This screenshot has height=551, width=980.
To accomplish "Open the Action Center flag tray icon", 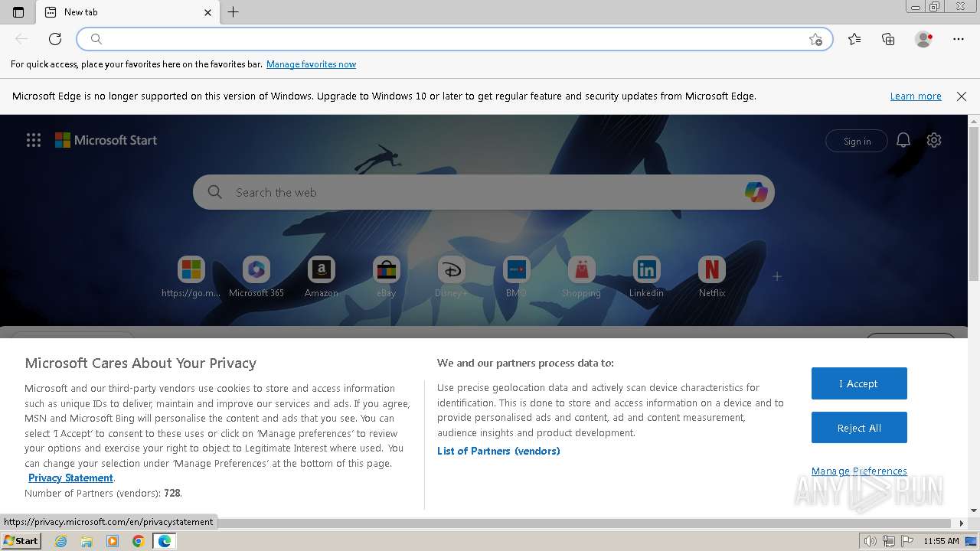I will click(907, 541).
